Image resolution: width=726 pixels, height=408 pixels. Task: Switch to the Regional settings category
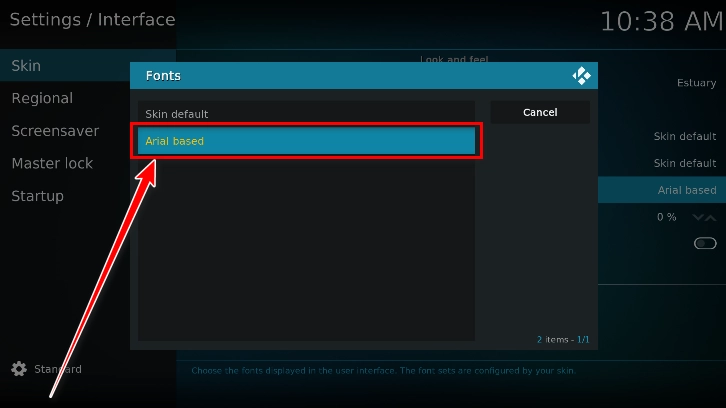tap(42, 98)
